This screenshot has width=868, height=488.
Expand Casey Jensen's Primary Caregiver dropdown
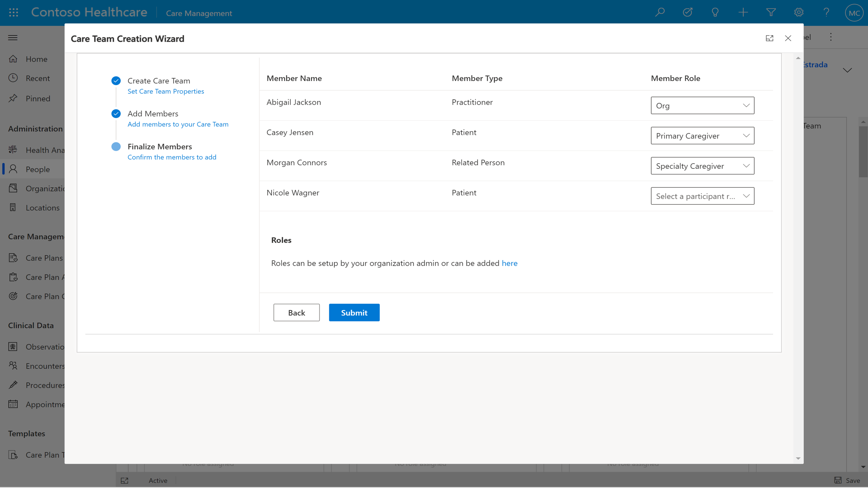pos(702,136)
